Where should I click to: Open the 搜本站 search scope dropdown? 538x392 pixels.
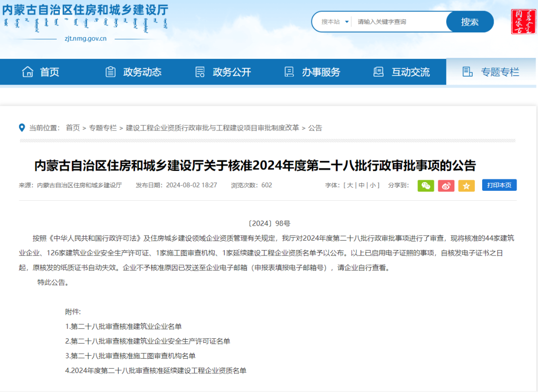coord(335,22)
